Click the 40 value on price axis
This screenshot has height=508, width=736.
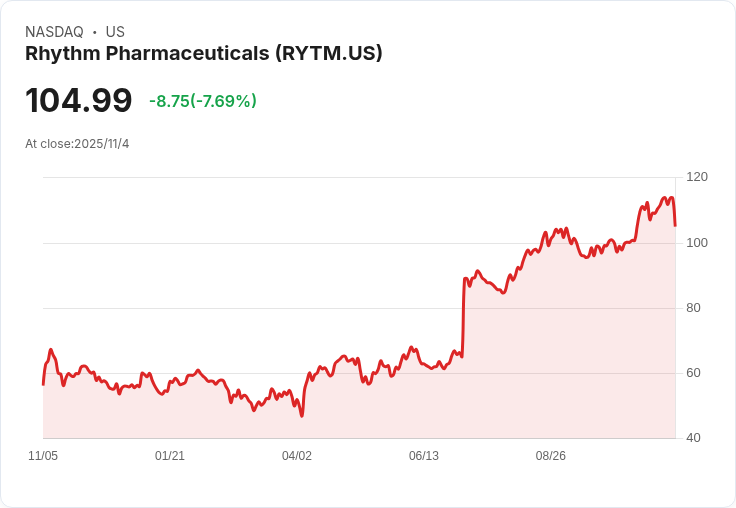coord(693,438)
